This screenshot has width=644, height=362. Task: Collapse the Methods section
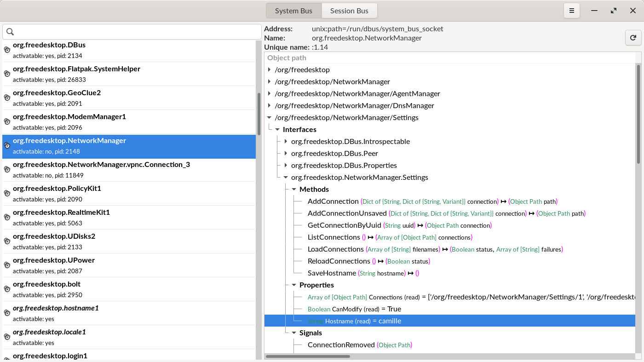point(294,190)
